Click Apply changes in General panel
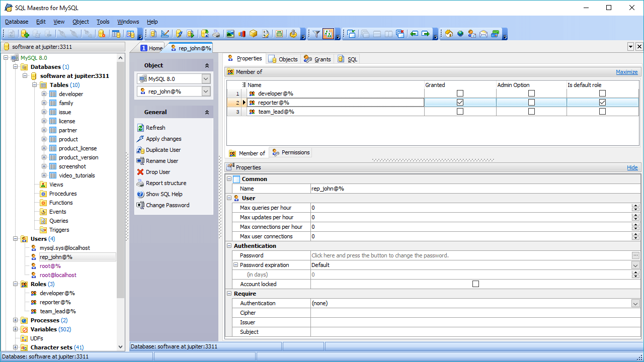The height and width of the screenshot is (362, 644). pyautogui.click(x=164, y=139)
